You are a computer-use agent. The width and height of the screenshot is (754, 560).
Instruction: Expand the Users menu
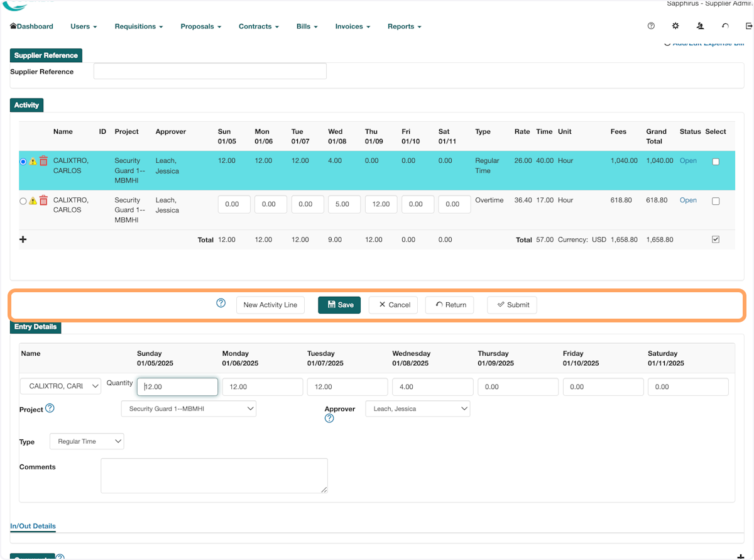[84, 26]
